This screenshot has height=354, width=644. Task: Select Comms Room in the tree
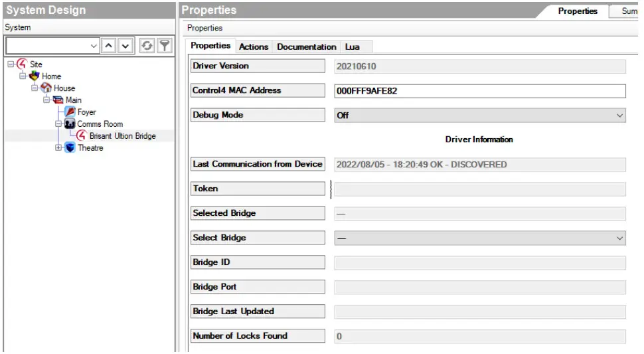[x=100, y=124]
